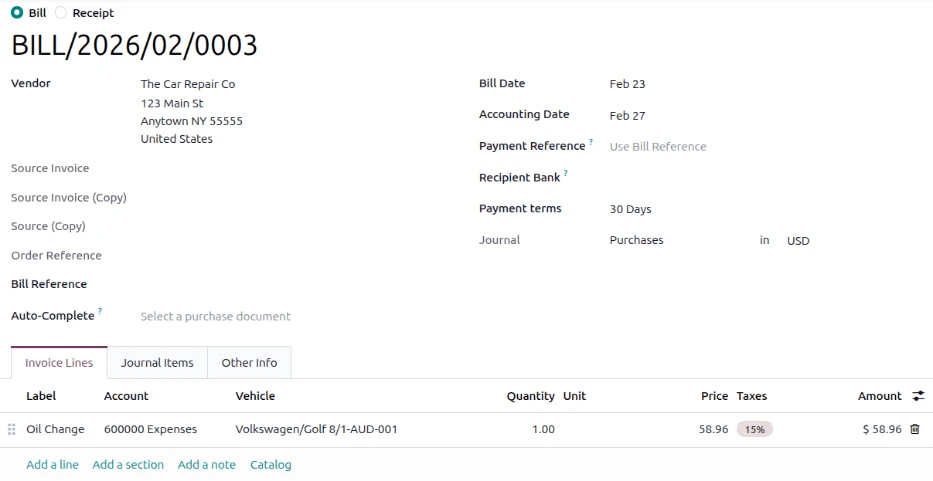Delete the Oil Change invoice line
The height and width of the screenshot is (481, 933).
click(915, 429)
